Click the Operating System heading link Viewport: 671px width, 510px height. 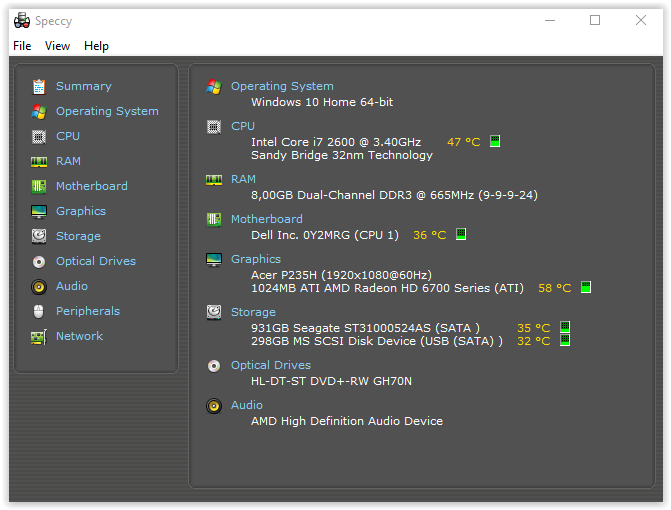click(x=282, y=86)
